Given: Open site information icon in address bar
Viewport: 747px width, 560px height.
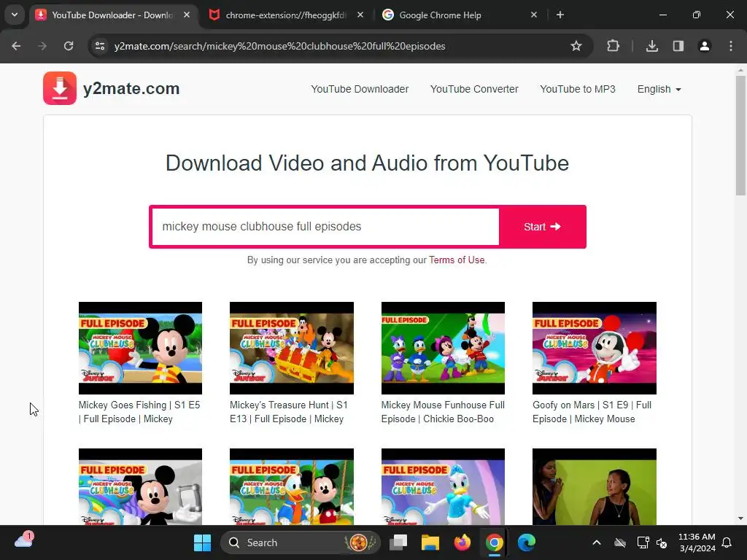Looking at the screenshot, I should (100, 46).
